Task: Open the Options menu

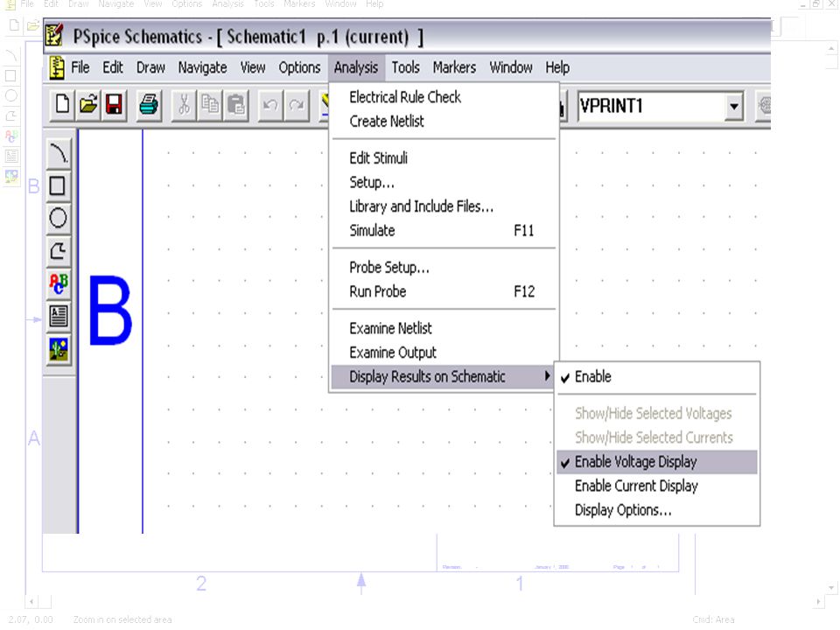Action: click(x=299, y=67)
